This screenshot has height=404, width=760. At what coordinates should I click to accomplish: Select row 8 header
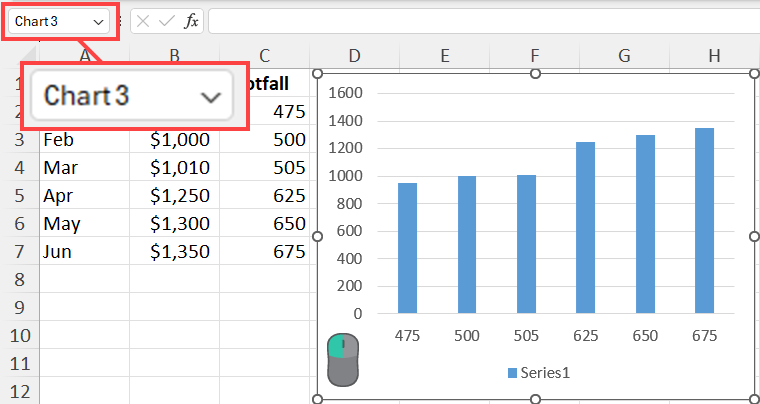point(19,279)
